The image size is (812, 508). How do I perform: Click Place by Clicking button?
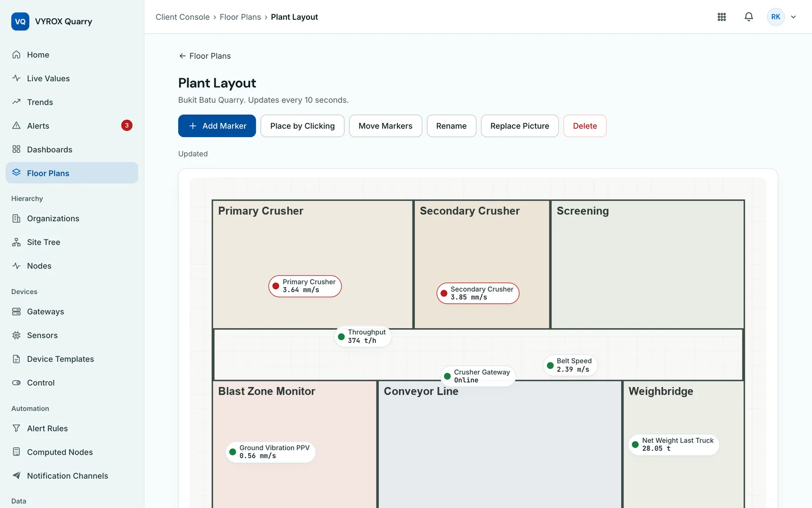(x=302, y=126)
